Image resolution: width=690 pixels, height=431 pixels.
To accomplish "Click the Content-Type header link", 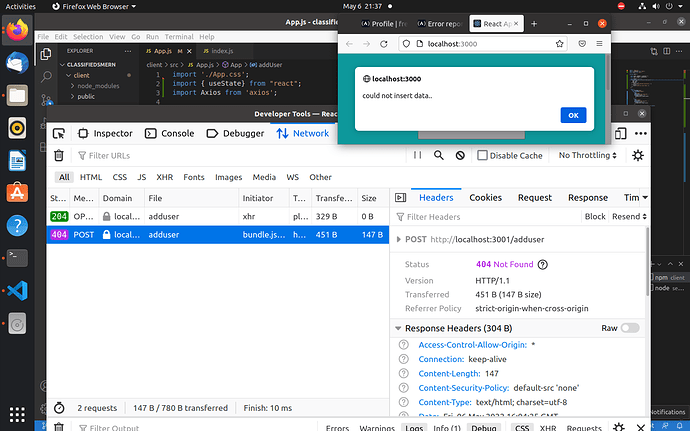I will (445, 402).
